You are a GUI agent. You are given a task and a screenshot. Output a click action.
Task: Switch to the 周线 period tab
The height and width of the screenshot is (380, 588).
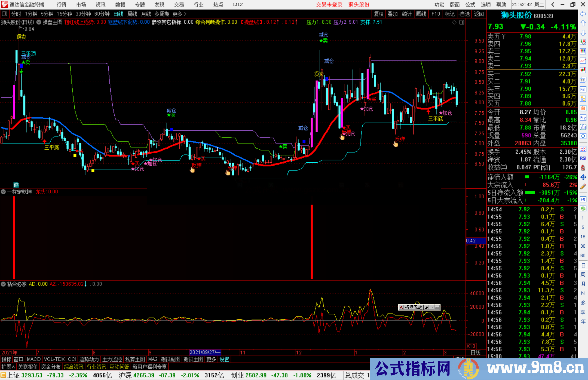[x=132, y=14]
